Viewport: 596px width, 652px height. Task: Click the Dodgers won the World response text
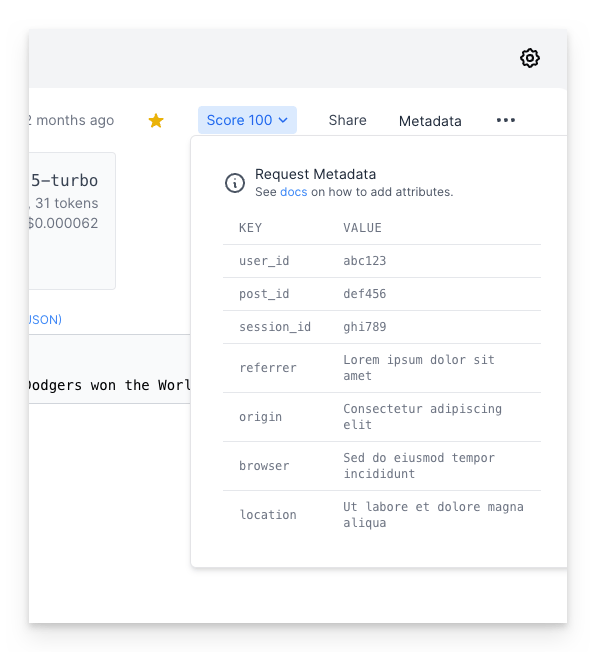tap(109, 385)
